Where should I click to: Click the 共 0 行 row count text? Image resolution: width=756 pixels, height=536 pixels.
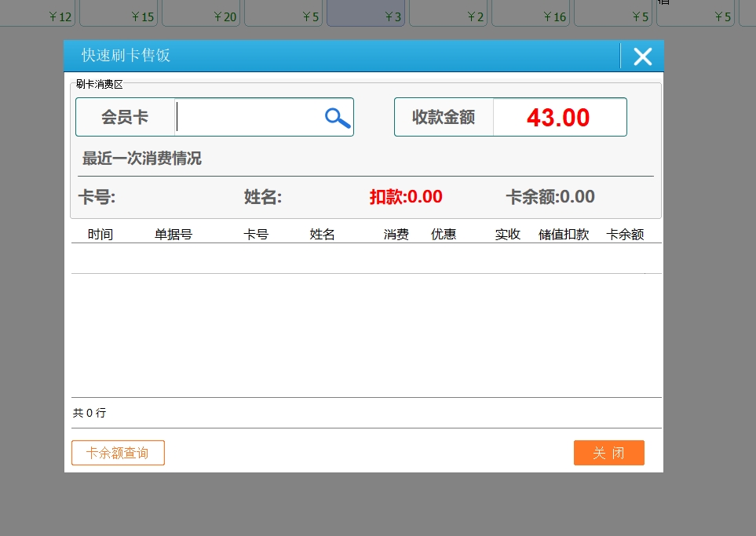89,413
